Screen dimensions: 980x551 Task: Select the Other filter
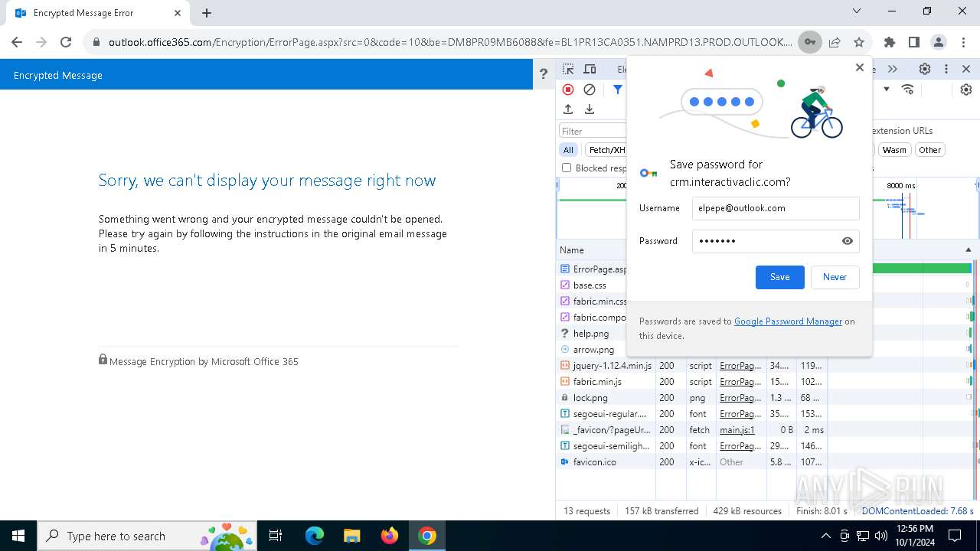[929, 150]
